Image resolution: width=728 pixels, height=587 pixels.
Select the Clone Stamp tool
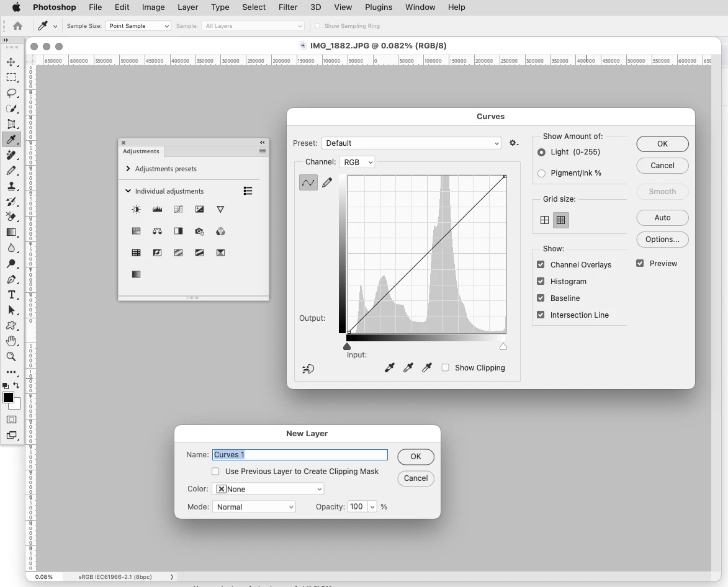point(11,186)
